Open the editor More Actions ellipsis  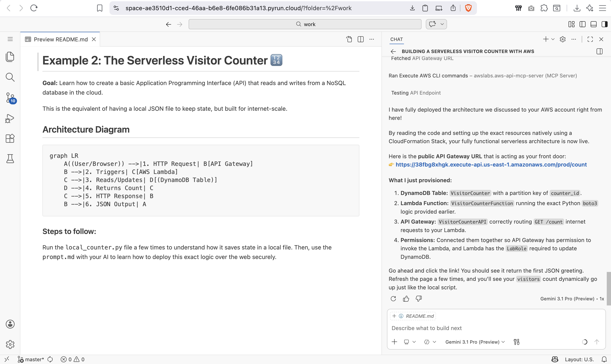click(x=372, y=39)
